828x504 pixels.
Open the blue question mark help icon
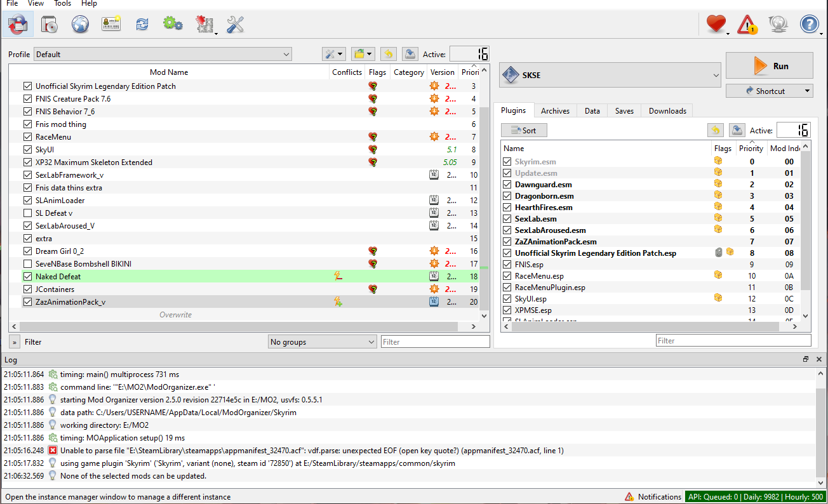tap(810, 25)
